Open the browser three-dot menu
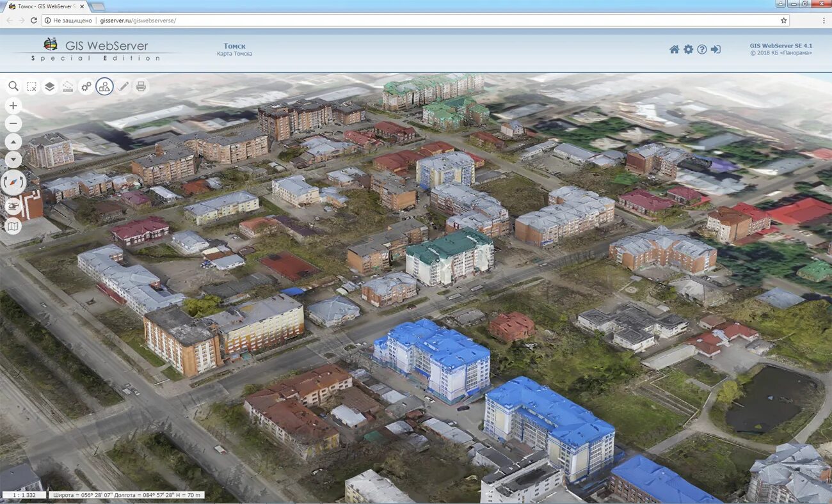The image size is (832, 504). pos(824,20)
